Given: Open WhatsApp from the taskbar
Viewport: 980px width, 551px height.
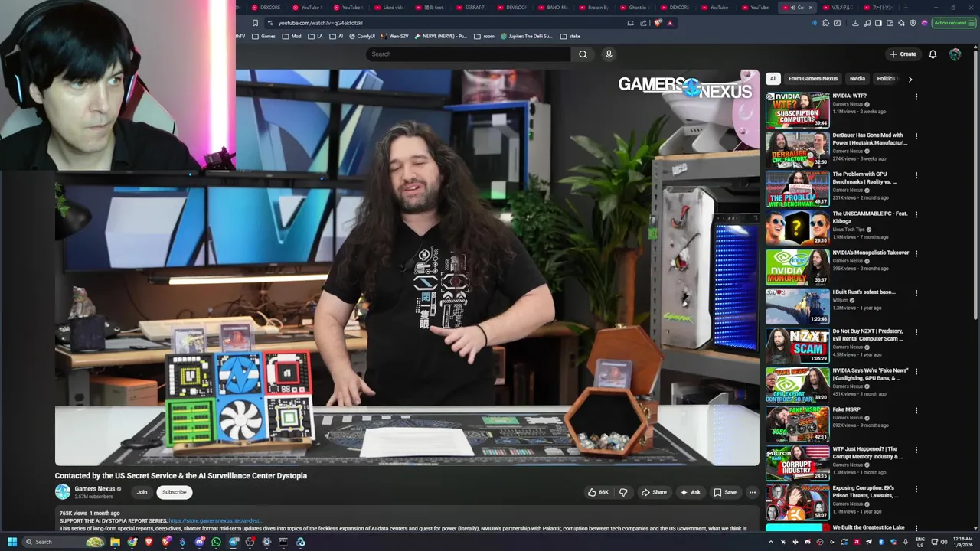Looking at the screenshot, I should click(216, 542).
